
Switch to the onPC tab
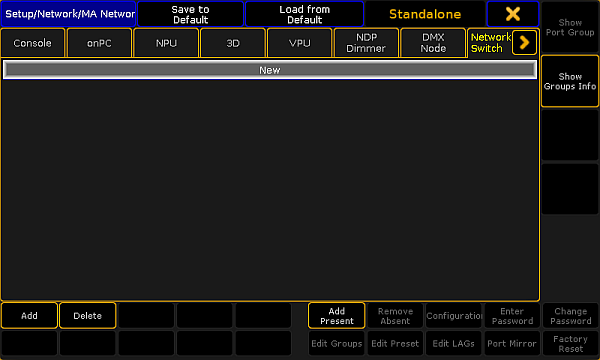[x=99, y=43]
